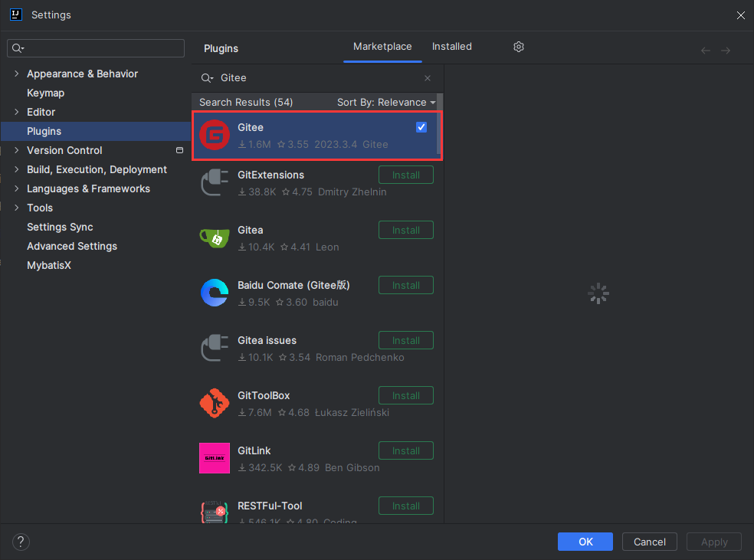The width and height of the screenshot is (754, 560).
Task: Click the Apply button
Action: pyautogui.click(x=714, y=542)
